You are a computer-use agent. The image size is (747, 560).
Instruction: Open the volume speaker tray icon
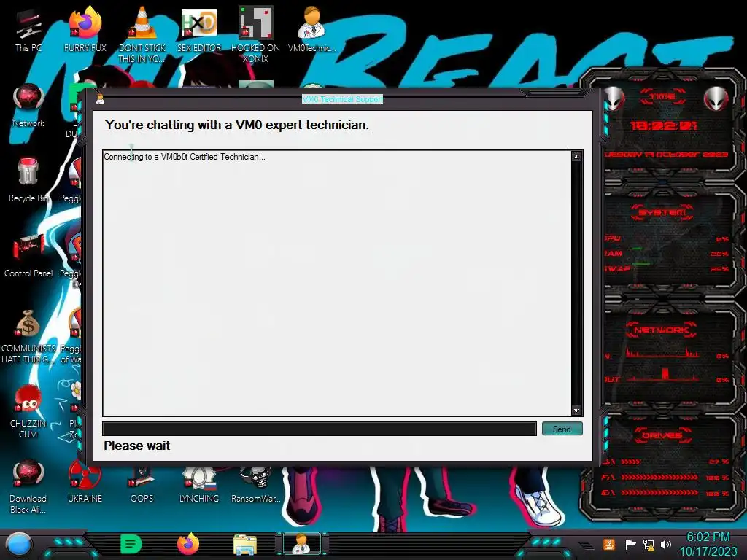(x=665, y=544)
